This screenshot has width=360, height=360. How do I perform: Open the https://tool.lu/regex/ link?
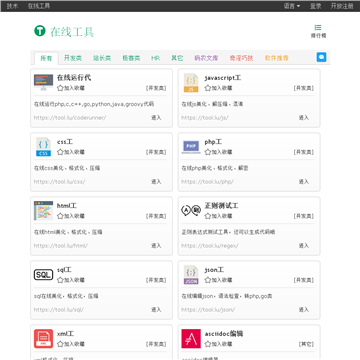pos(210,245)
